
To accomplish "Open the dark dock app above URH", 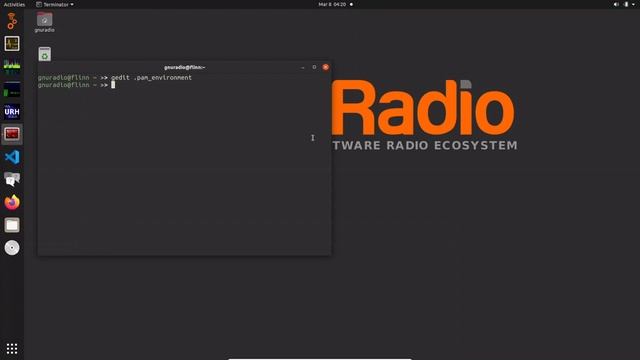I will pyautogui.click(x=12, y=89).
